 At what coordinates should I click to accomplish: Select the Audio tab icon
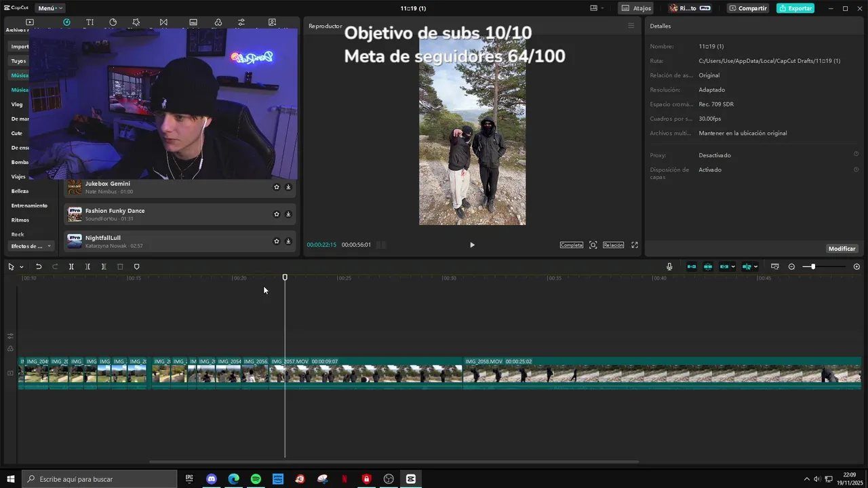click(66, 22)
